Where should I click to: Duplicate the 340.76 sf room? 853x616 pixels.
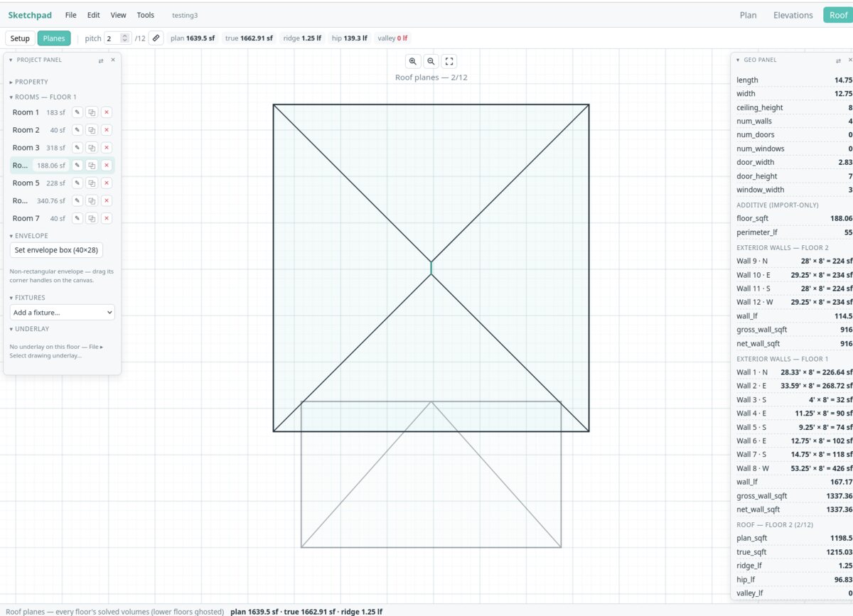(92, 201)
